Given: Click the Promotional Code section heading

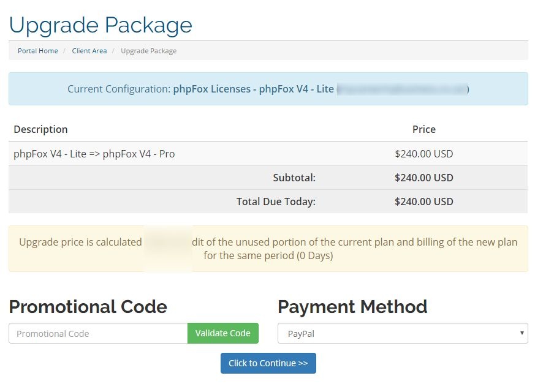Looking at the screenshot, I should (x=88, y=306).
